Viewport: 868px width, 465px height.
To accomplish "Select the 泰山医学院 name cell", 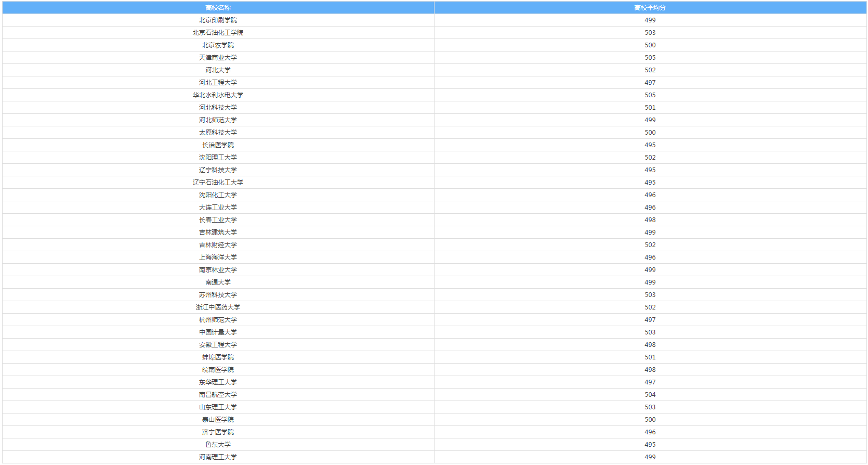I will pos(218,420).
